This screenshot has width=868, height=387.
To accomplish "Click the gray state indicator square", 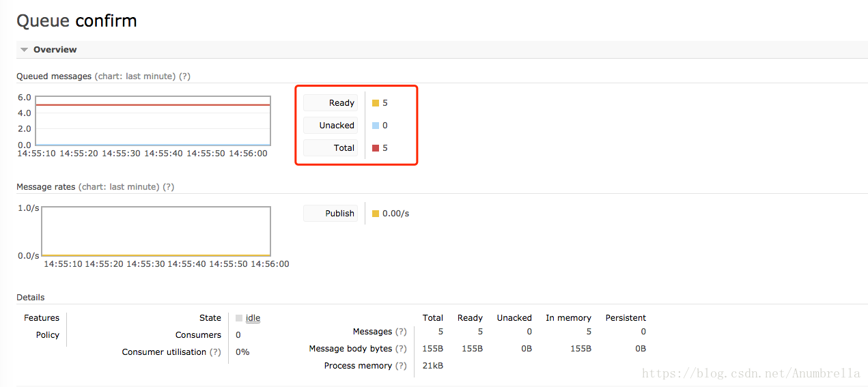I will 239,318.
